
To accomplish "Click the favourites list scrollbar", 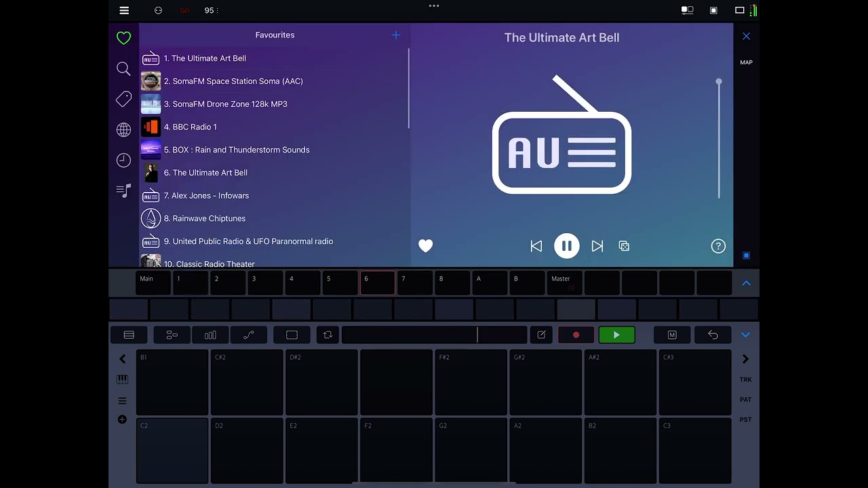I will [409, 88].
